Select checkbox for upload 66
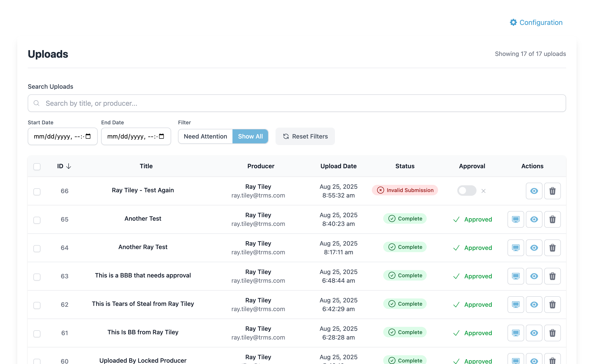Viewport: 603px width, 364px height. click(x=37, y=192)
